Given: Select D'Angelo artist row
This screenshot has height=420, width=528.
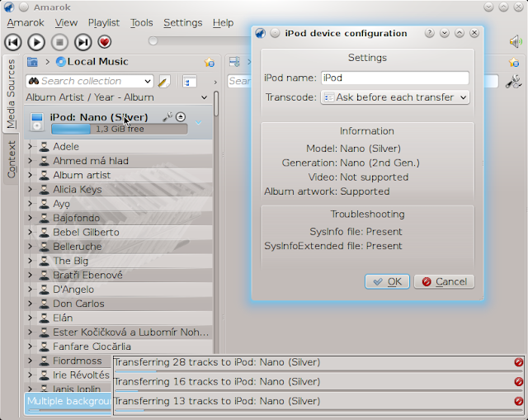Looking at the screenshot, I should 118,290.
